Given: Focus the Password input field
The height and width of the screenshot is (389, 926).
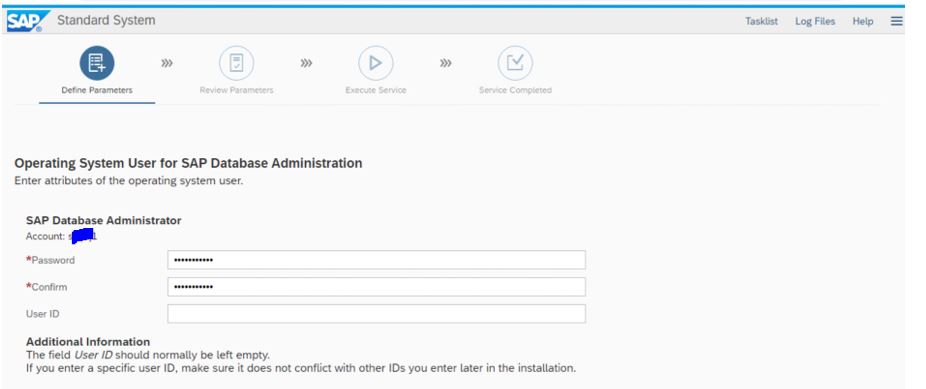Looking at the screenshot, I should [x=376, y=260].
